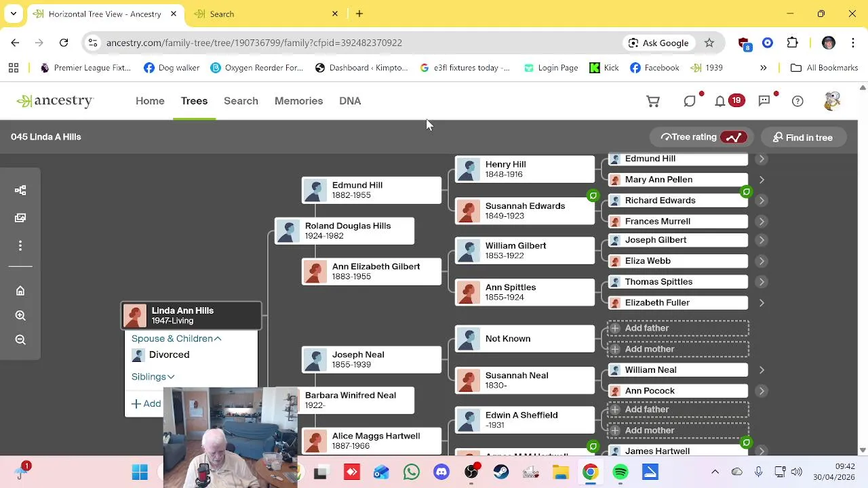Image resolution: width=868 pixels, height=488 pixels.
Task: Open Spotify from the taskbar
Action: tap(620, 472)
